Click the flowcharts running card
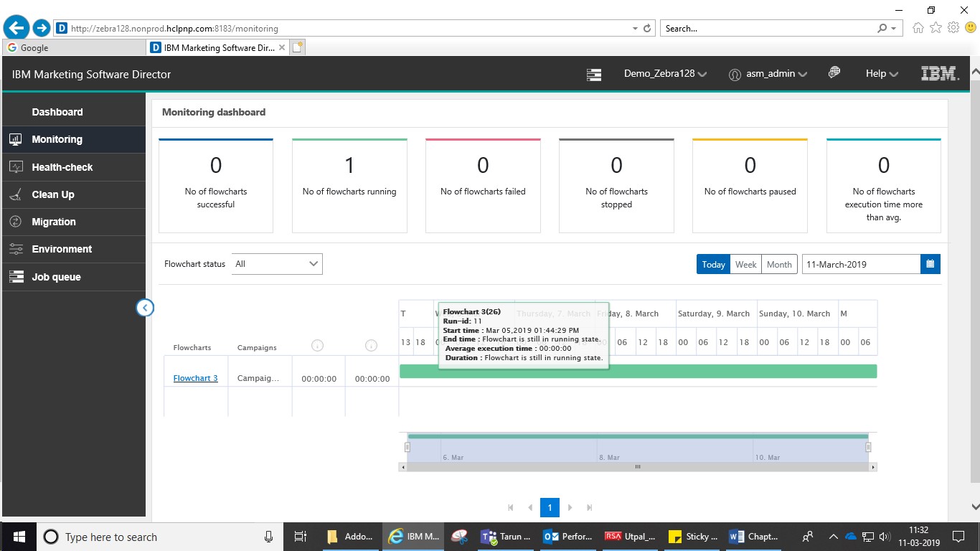The width and height of the screenshot is (980, 551). tap(349, 186)
